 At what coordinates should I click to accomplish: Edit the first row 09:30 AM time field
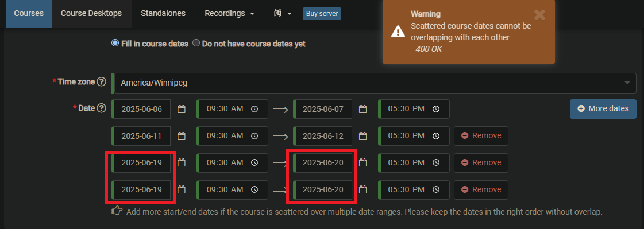click(233, 109)
